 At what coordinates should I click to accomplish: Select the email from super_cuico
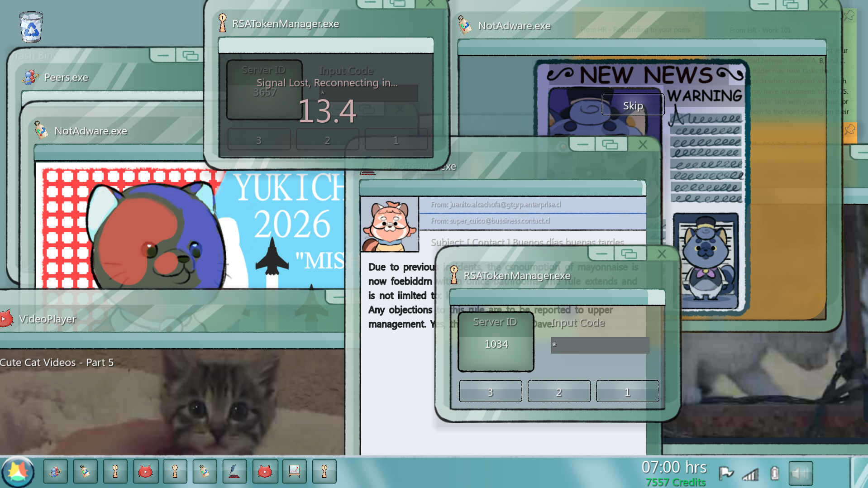(532, 221)
